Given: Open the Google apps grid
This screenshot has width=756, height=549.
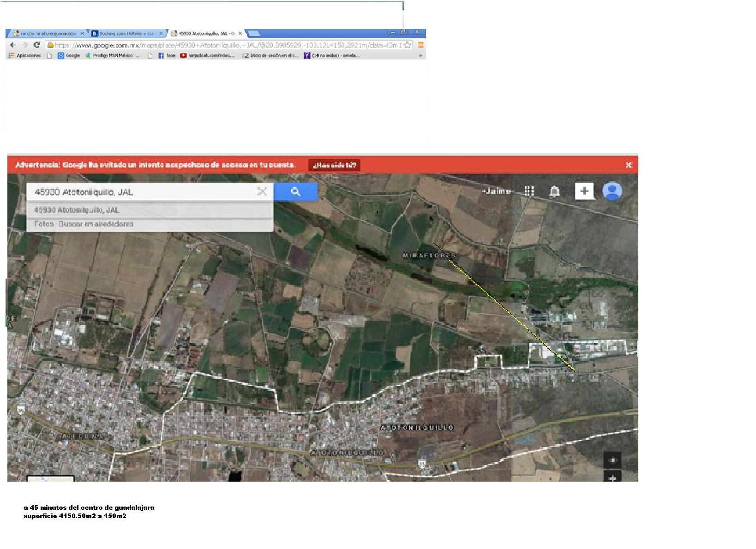Looking at the screenshot, I should pyautogui.click(x=529, y=191).
